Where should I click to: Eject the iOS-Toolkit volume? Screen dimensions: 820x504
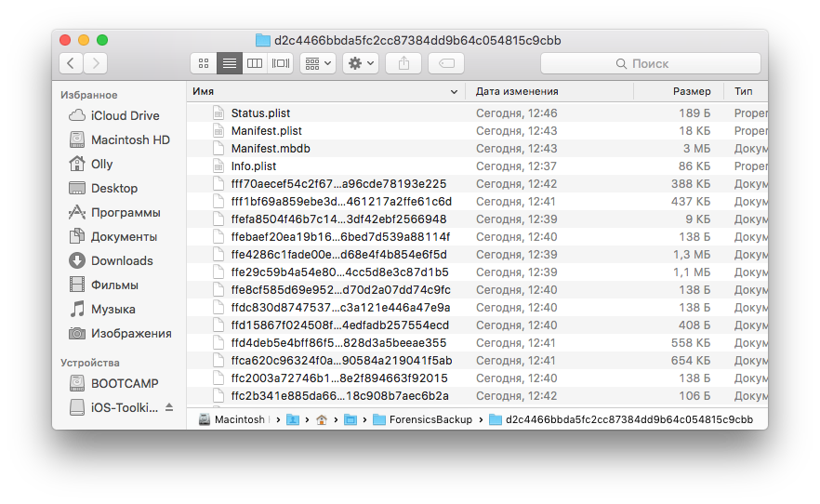[169, 408]
